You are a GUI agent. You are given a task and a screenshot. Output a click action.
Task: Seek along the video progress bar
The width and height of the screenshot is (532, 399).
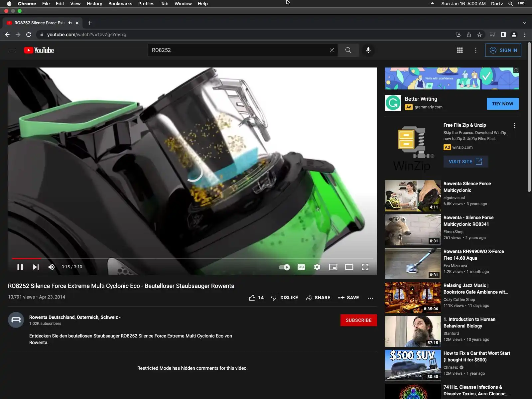coord(193,258)
